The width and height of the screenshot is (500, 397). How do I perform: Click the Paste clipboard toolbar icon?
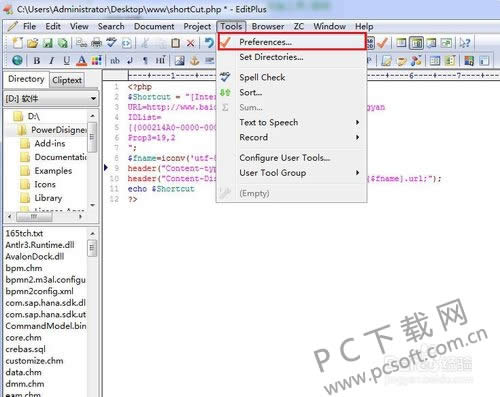175,43
